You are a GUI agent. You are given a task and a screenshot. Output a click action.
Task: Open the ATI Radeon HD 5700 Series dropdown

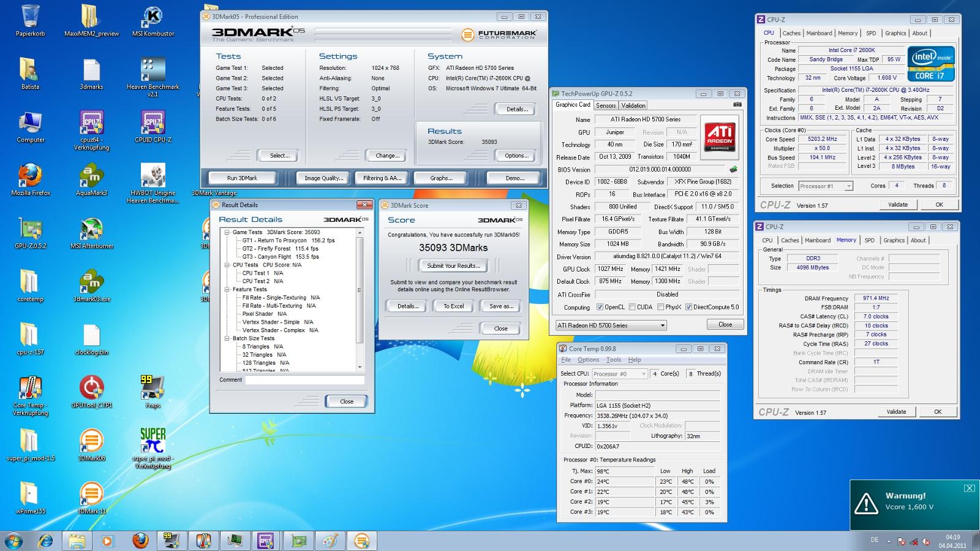point(611,325)
